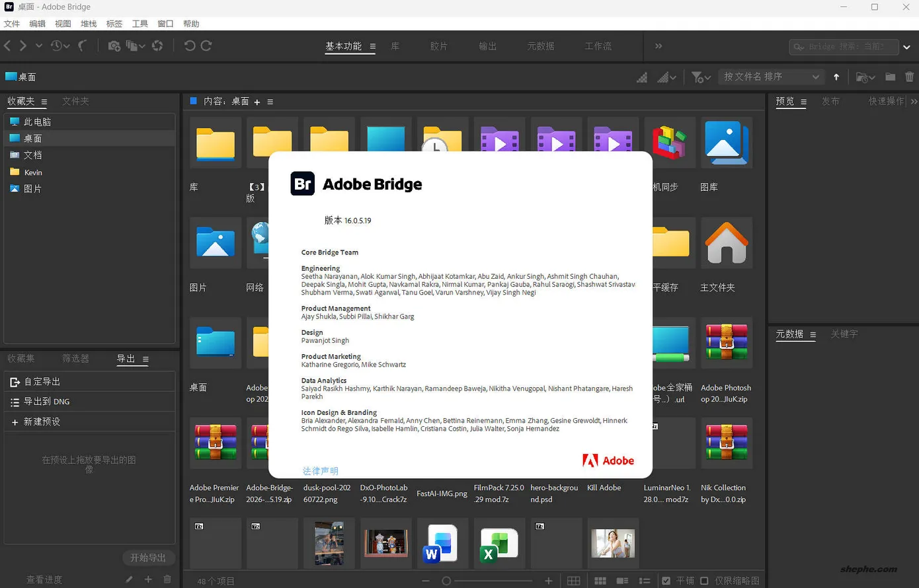Select Kevin folder in favorites
The height and width of the screenshot is (588, 919).
coord(89,172)
